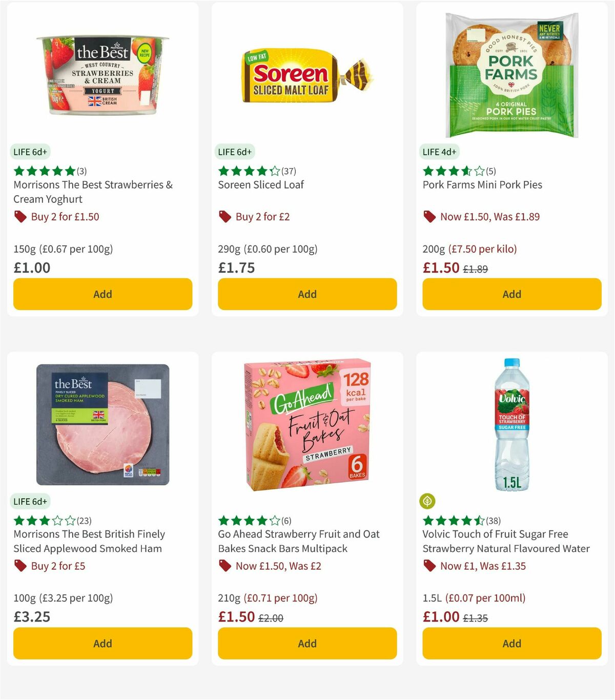This screenshot has height=700, width=615.
Task: Click the red tag icon next to "Buy 2 for £2"
Action: pyautogui.click(x=225, y=217)
